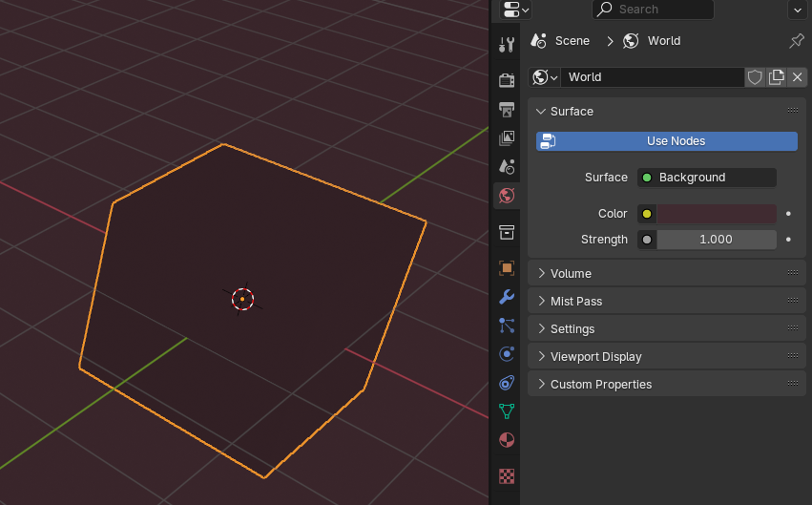The width and height of the screenshot is (812, 505).
Task: Open the Particles properties tab icon
Action: [x=507, y=326]
